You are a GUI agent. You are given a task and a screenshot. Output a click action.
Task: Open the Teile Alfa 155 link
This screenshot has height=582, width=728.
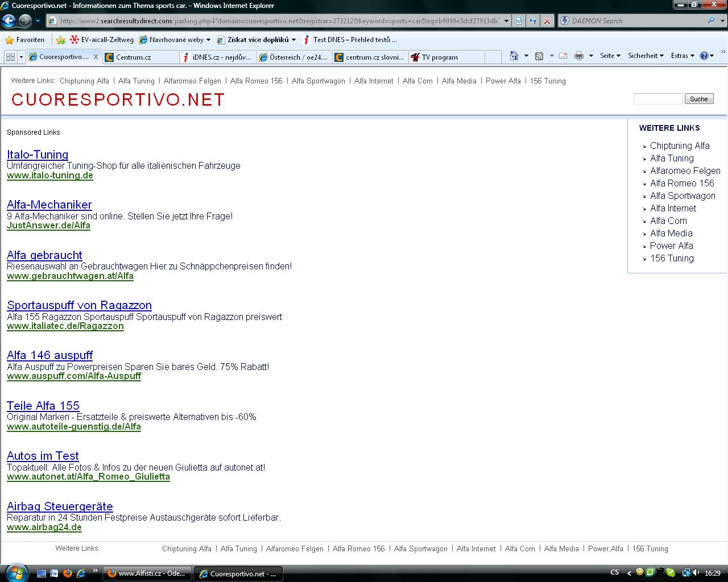[x=43, y=406]
